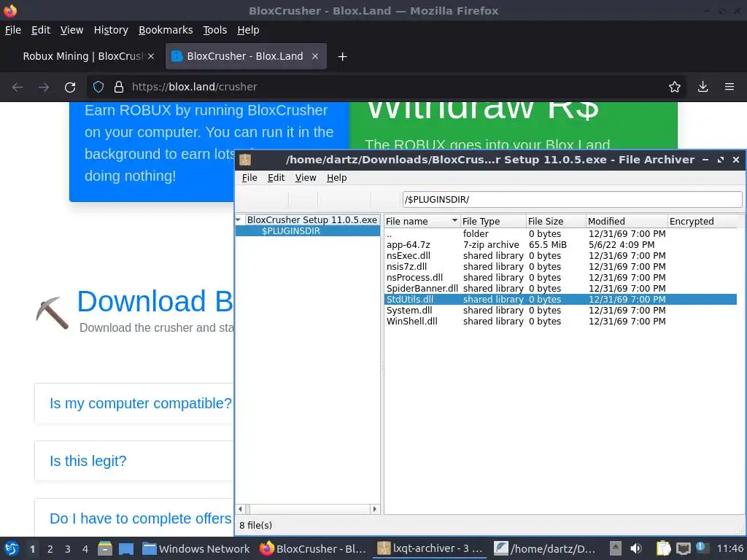Select app-64.7z archive entry
Screen dimensions: 747x560
pyautogui.click(x=560, y=245)
